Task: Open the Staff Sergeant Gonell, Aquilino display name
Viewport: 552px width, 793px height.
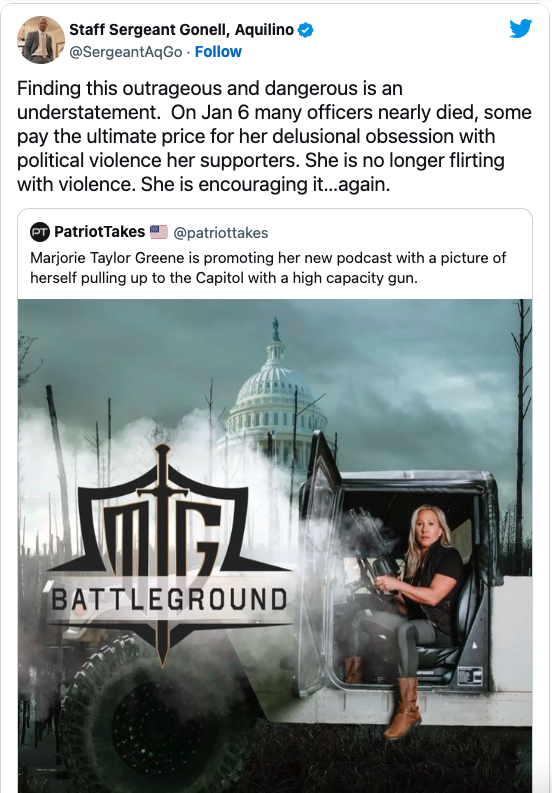Action: (x=181, y=30)
